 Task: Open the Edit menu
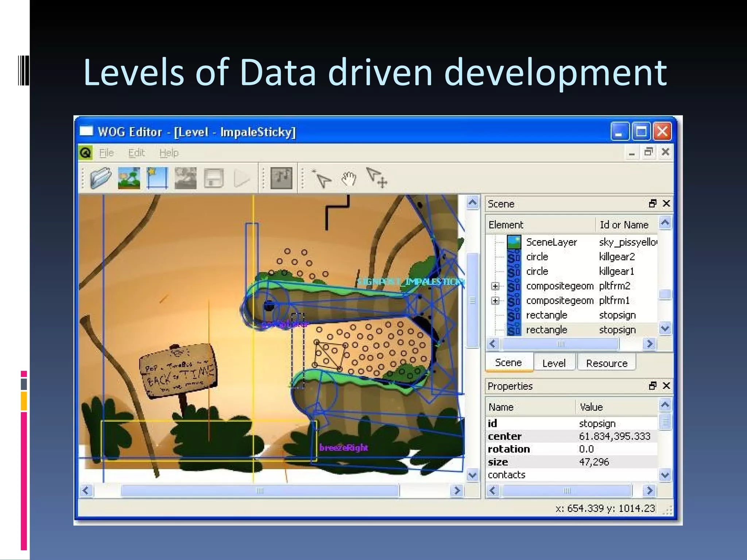click(x=136, y=153)
